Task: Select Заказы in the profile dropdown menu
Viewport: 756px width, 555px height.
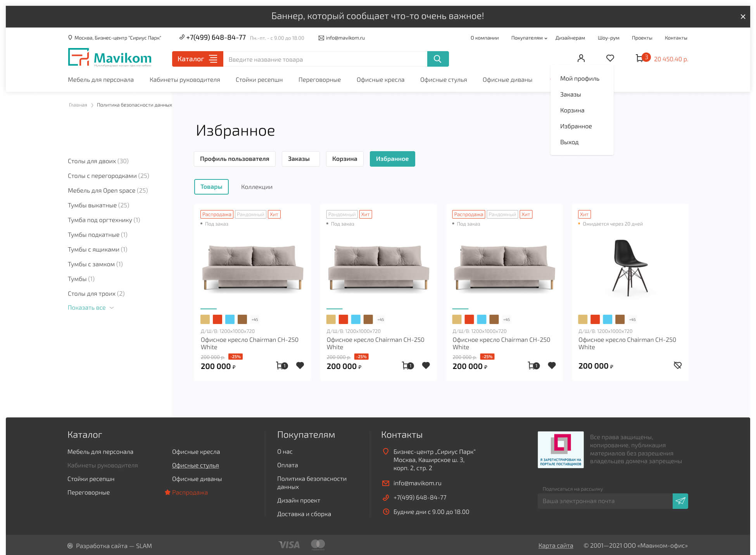Action: coord(570,94)
